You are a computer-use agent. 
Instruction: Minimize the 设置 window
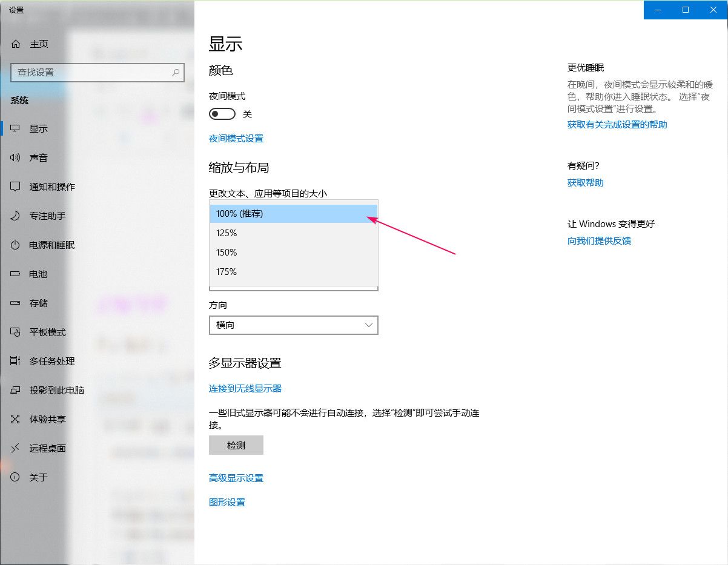click(658, 10)
